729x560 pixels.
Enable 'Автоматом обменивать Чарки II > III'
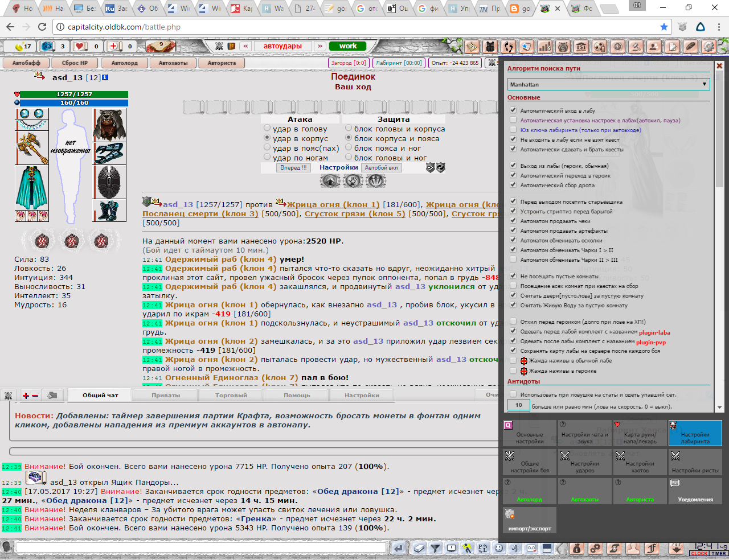click(x=513, y=260)
